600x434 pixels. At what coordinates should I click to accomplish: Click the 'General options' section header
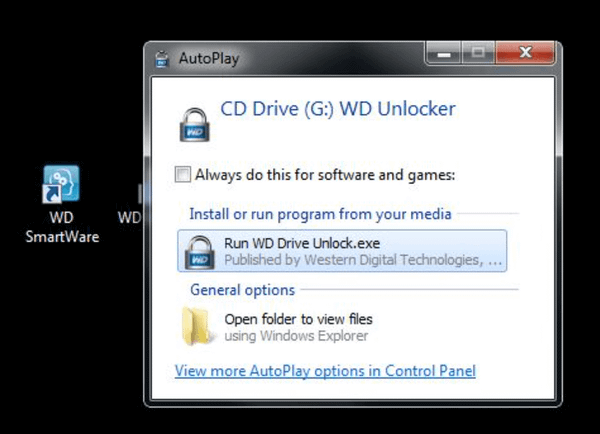tap(242, 290)
